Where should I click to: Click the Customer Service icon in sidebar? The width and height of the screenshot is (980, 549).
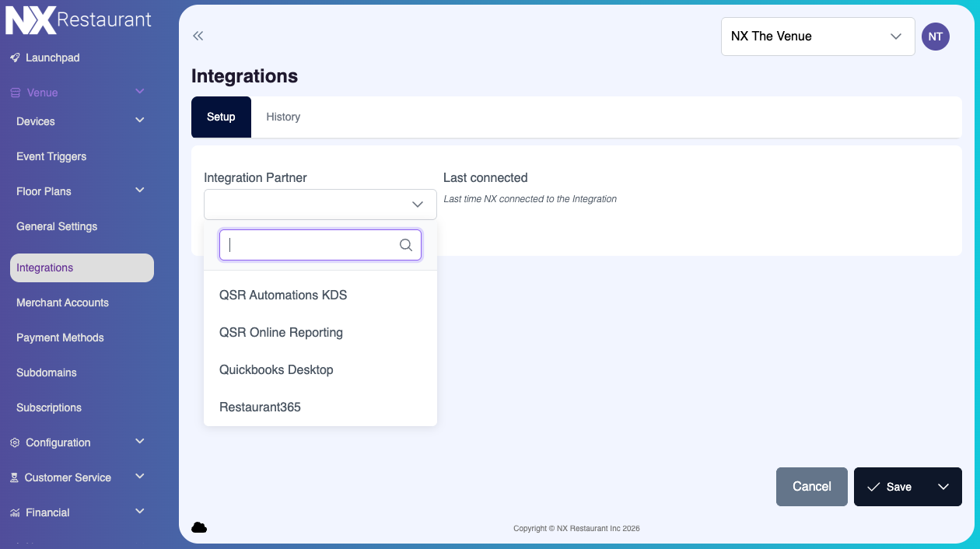pos(14,477)
